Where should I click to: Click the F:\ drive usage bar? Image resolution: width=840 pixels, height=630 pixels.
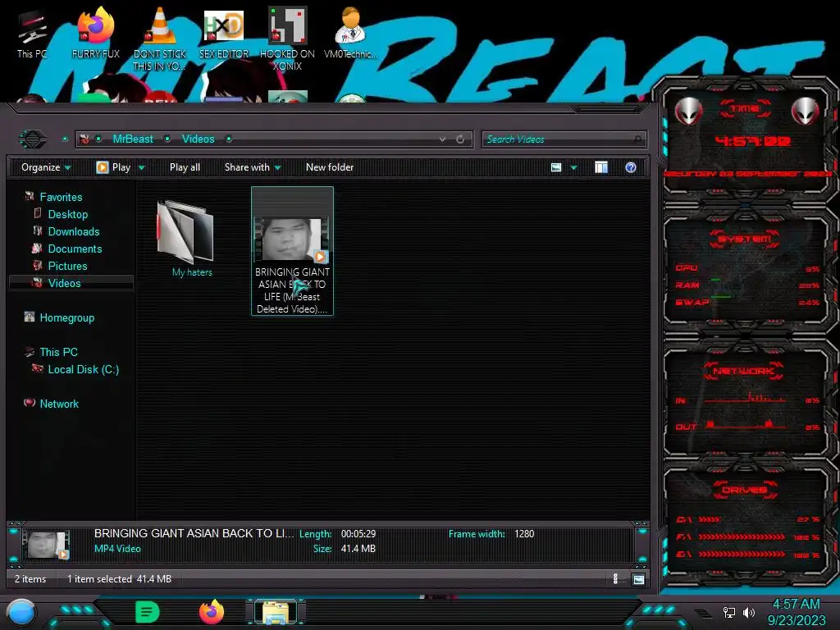tap(742, 536)
